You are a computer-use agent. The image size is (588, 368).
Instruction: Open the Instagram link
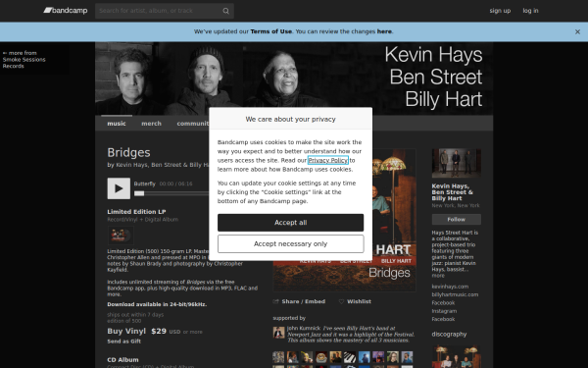(444, 311)
